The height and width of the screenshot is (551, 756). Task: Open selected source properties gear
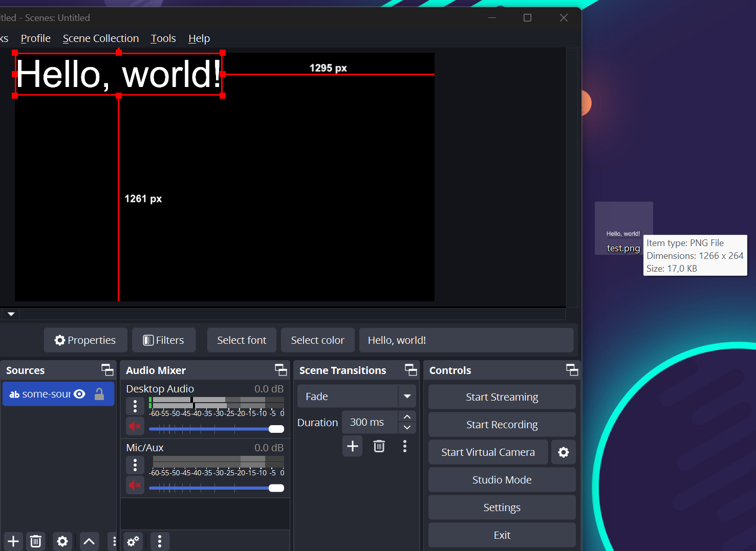(x=62, y=541)
